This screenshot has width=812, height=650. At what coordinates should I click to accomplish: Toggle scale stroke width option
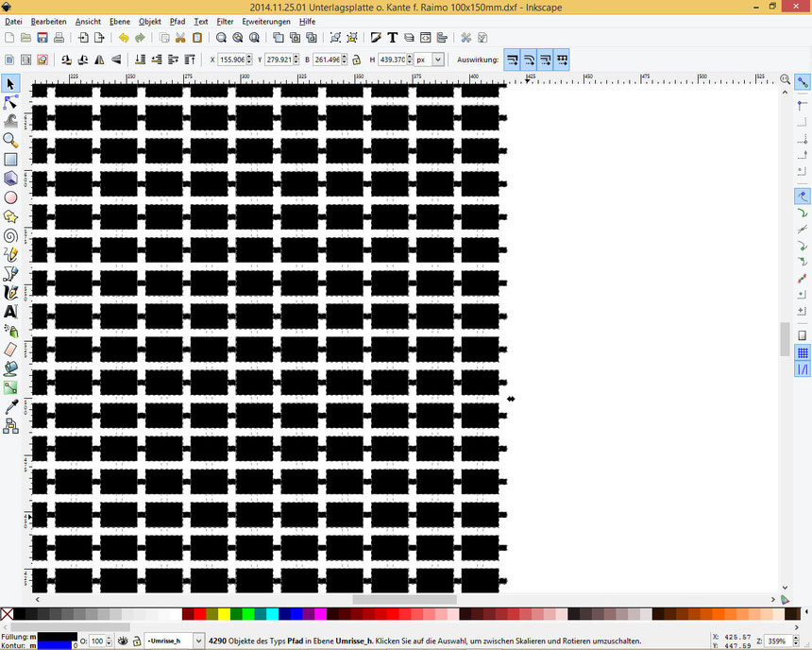point(512,60)
